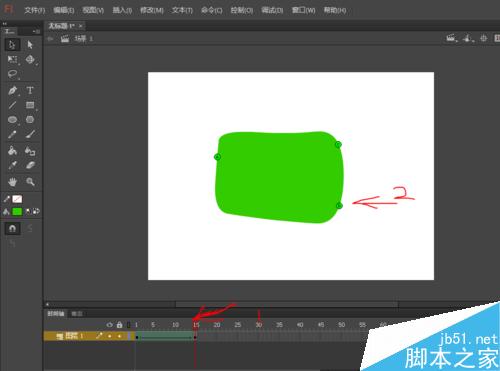Select the Zoom magnifier tool

(x=30, y=182)
